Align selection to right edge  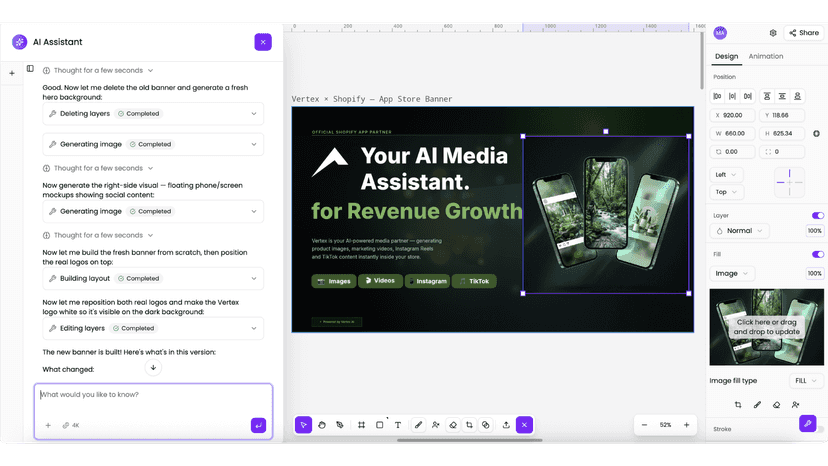pyautogui.click(x=748, y=96)
